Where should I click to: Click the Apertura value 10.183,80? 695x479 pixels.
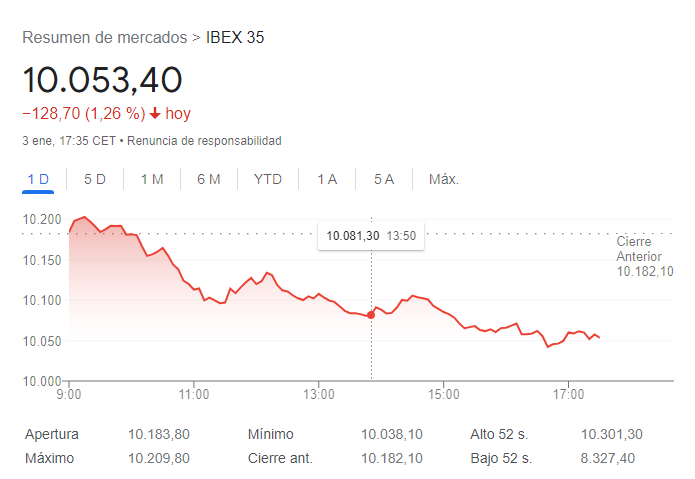coord(159,434)
